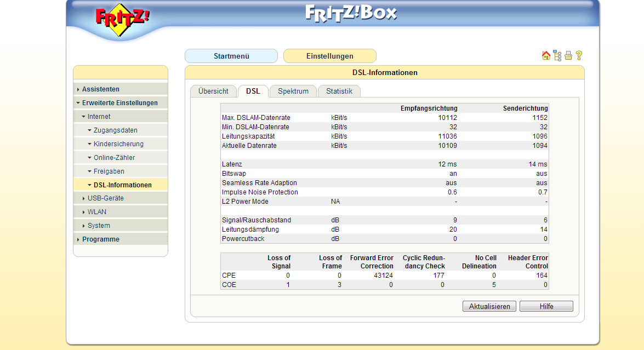This screenshot has height=350, width=644.
Task: Click the Erweiterte Einstellungen label
Action: [120, 103]
